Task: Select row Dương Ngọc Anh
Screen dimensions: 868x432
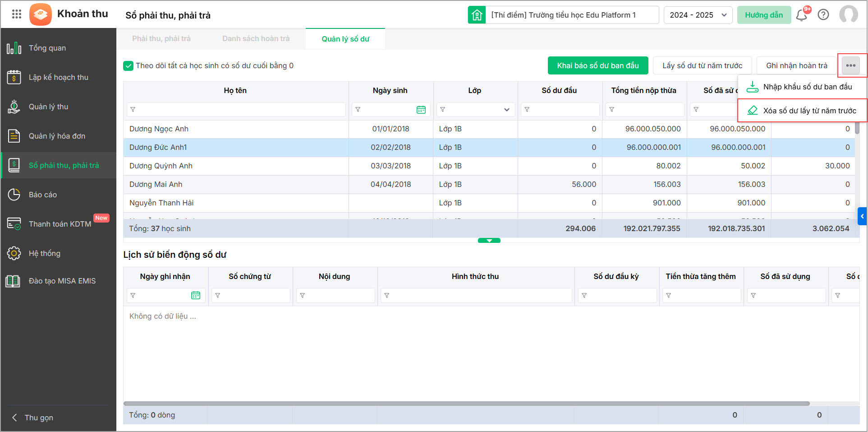Action: coord(489,129)
